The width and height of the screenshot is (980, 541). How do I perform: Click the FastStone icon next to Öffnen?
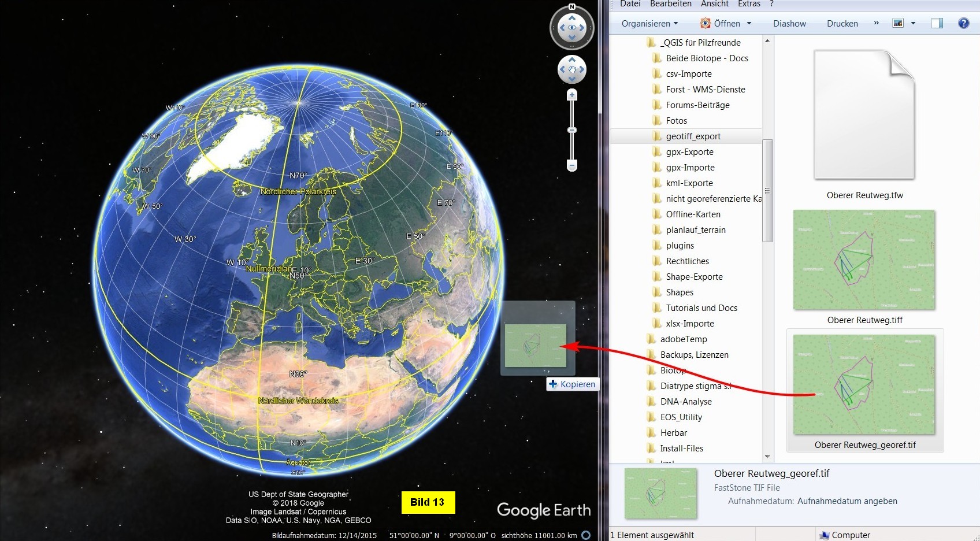tap(705, 23)
